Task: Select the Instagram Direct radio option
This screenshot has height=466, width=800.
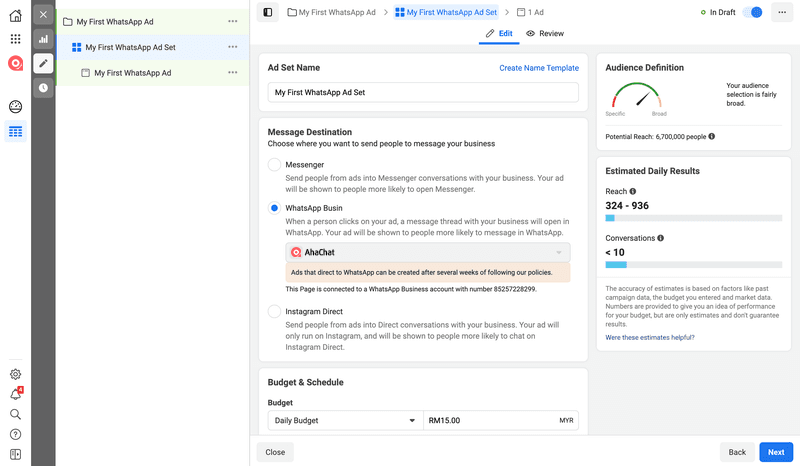Action: (274, 312)
